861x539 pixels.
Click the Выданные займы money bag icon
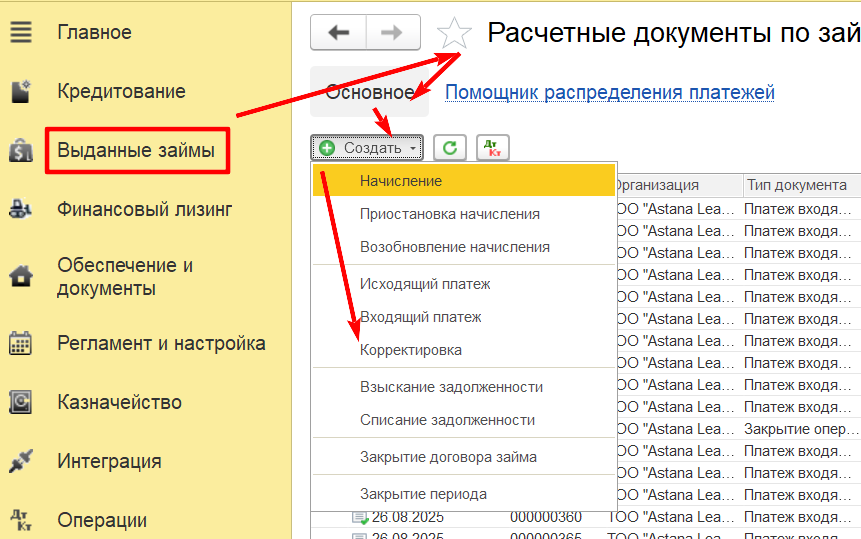(21, 150)
